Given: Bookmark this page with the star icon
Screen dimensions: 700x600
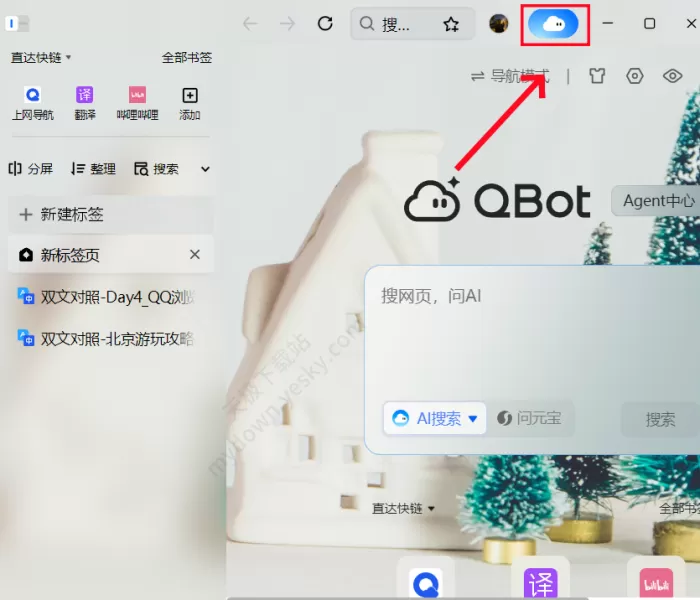Looking at the screenshot, I should (451, 24).
